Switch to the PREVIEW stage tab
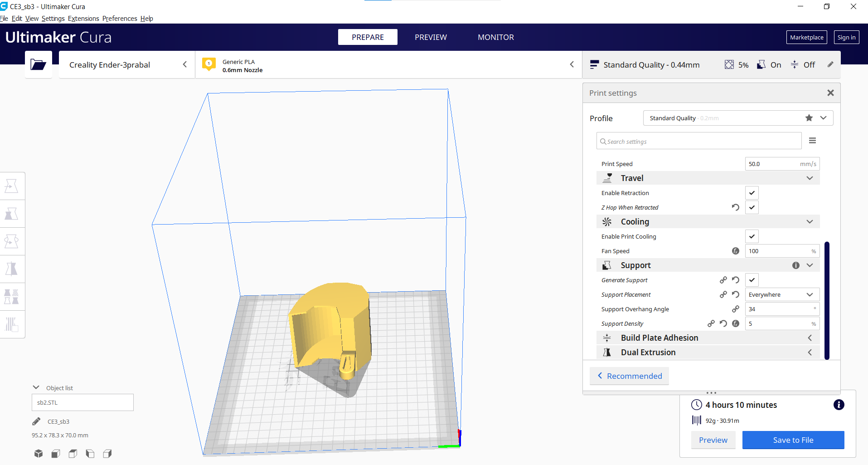The width and height of the screenshot is (868, 465). tap(431, 37)
